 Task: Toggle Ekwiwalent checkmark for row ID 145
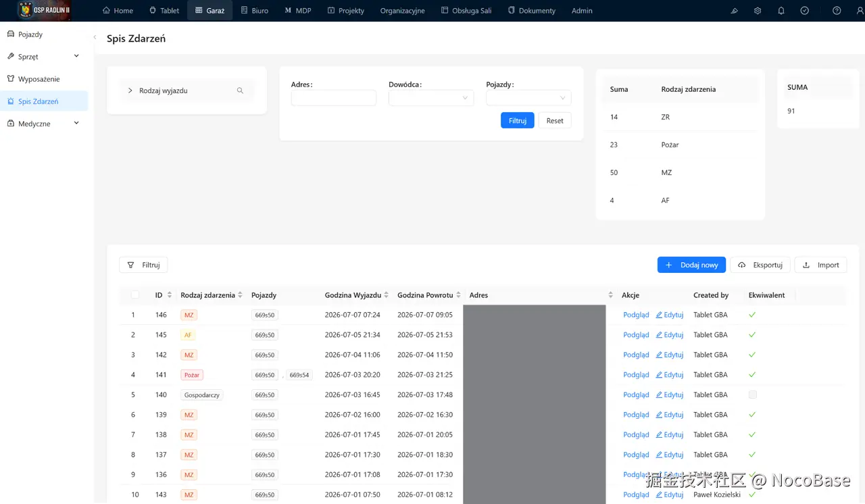(x=753, y=334)
